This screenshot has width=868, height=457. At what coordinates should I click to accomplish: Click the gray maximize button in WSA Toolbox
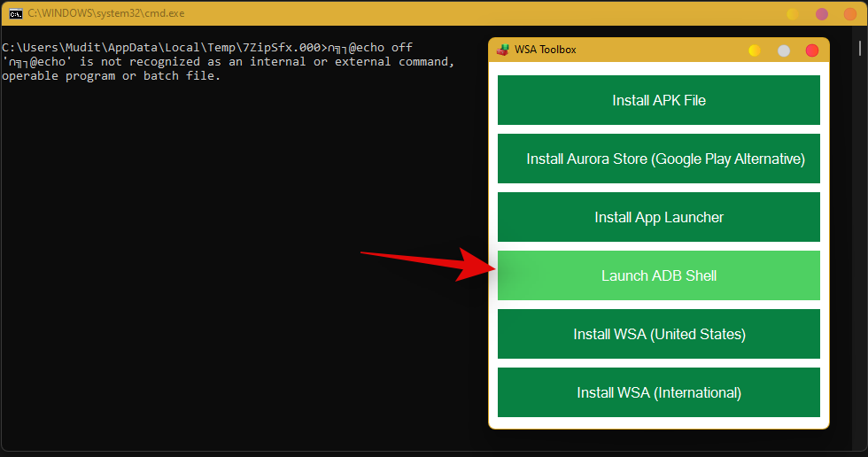tap(784, 50)
